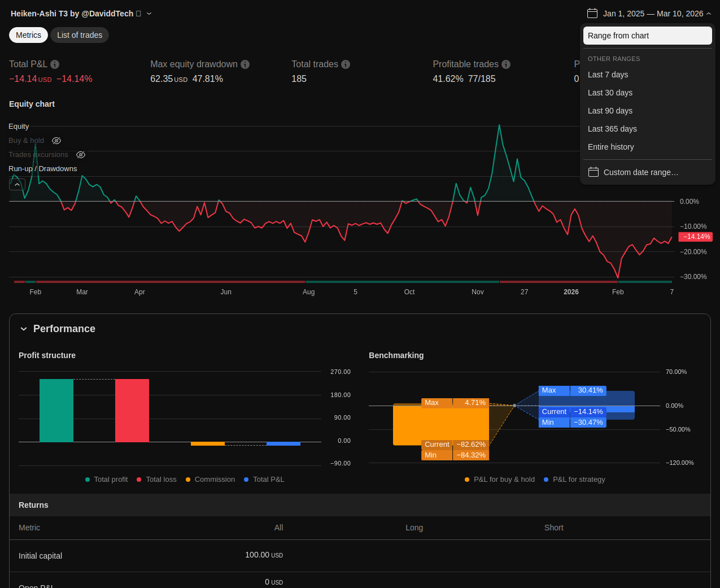Show the Trades excursions series
720x588 pixels.
pos(81,155)
